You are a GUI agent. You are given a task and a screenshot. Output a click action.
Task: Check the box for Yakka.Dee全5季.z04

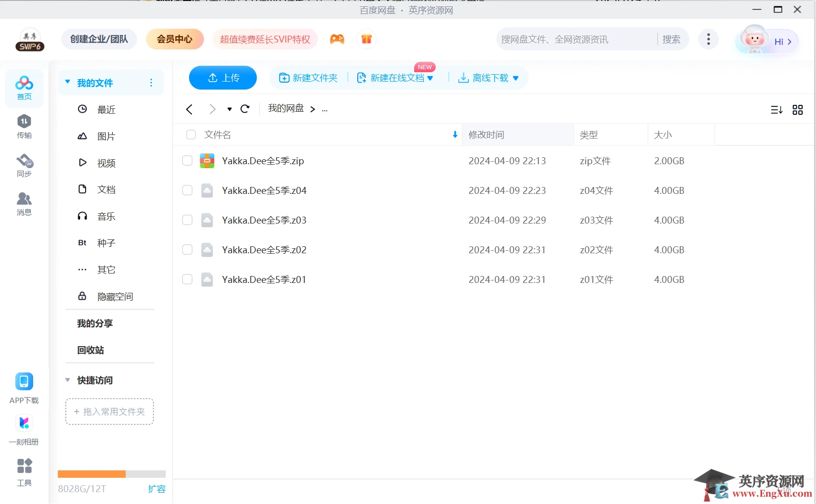click(x=187, y=190)
